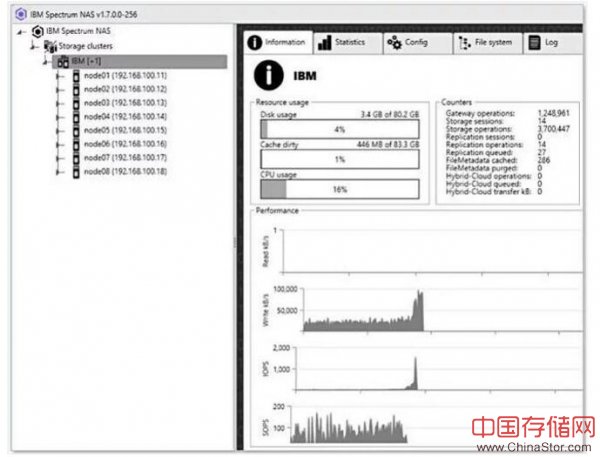
Task: Collapse the IBM [+1] cluster node
Action: (x=46, y=61)
